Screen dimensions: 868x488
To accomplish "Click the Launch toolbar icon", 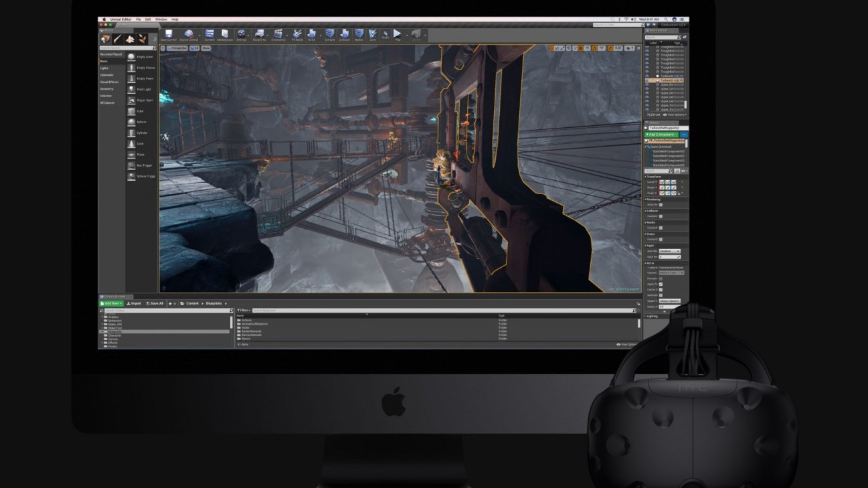I will click(416, 35).
